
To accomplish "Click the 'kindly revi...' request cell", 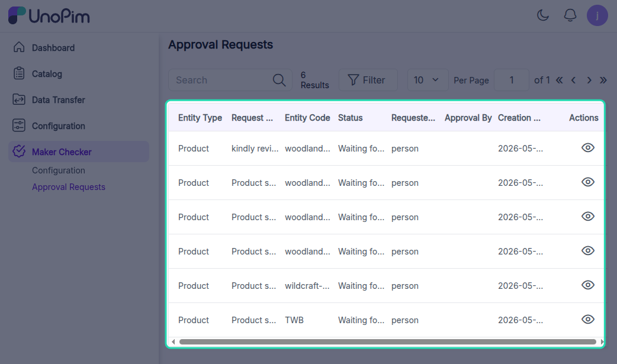I will [x=255, y=149].
